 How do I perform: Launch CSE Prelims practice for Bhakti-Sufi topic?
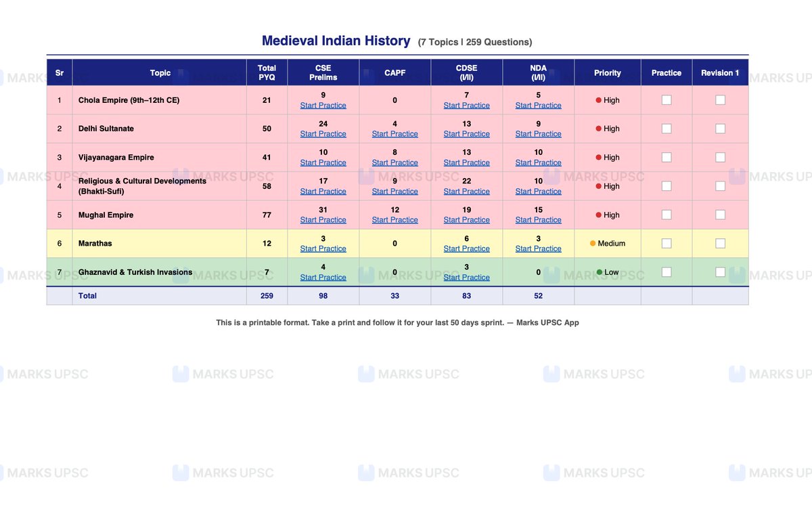[x=323, y=192]
